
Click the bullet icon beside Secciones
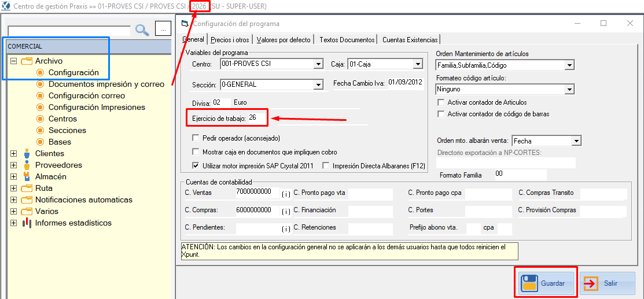coord(40,130)
